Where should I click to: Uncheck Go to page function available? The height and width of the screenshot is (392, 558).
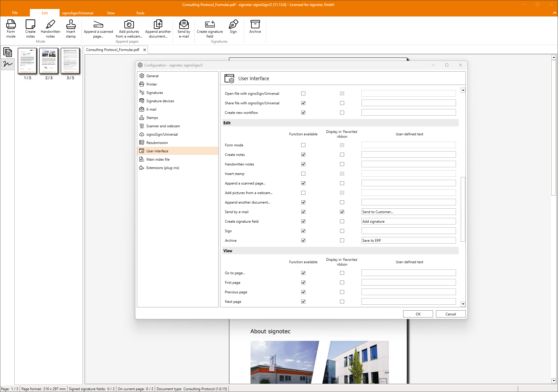coord(303,273)
